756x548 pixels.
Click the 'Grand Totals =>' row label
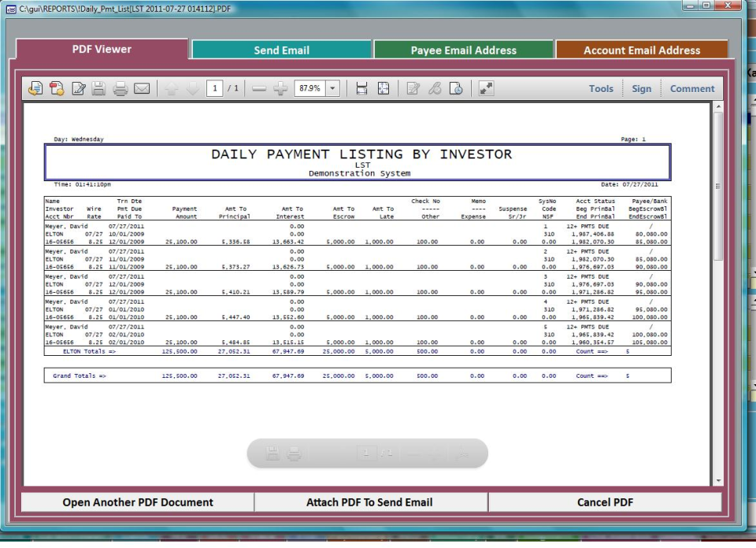click(80, 376)
